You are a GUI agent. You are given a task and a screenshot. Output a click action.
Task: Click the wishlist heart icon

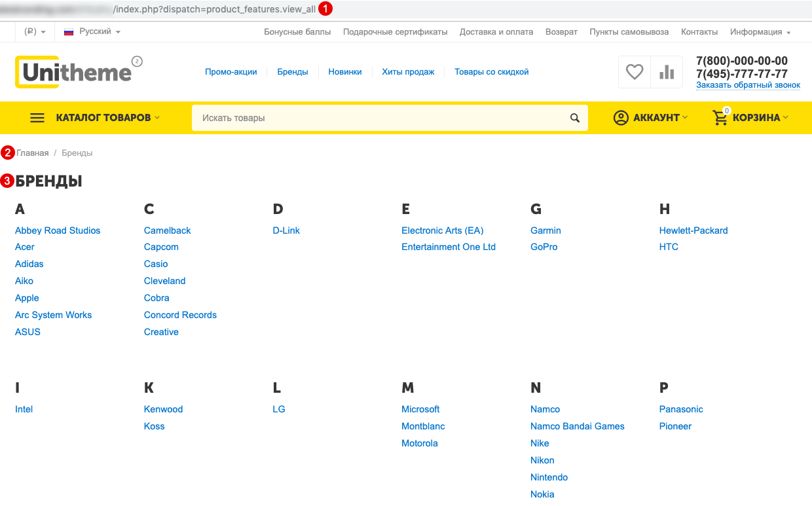click(635, 72)
